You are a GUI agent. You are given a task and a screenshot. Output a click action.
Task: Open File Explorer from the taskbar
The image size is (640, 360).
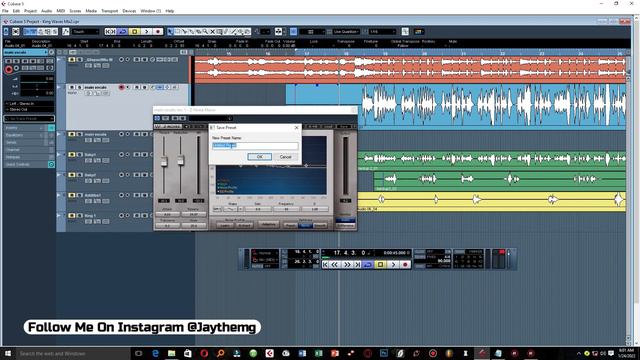pos(171,353)
